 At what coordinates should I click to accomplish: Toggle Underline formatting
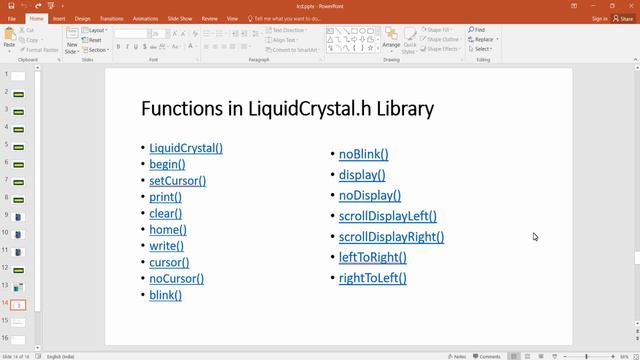coord(136,47)
